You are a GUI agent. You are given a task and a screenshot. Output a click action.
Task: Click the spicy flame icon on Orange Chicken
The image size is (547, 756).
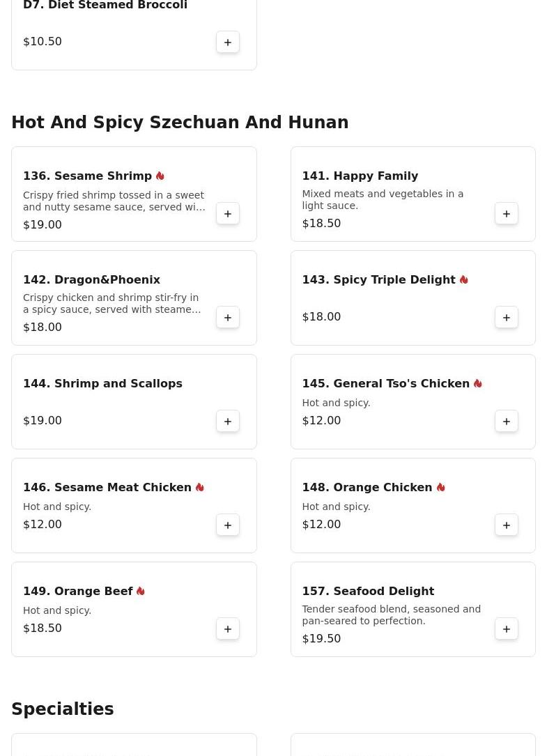tap(440, 487)
